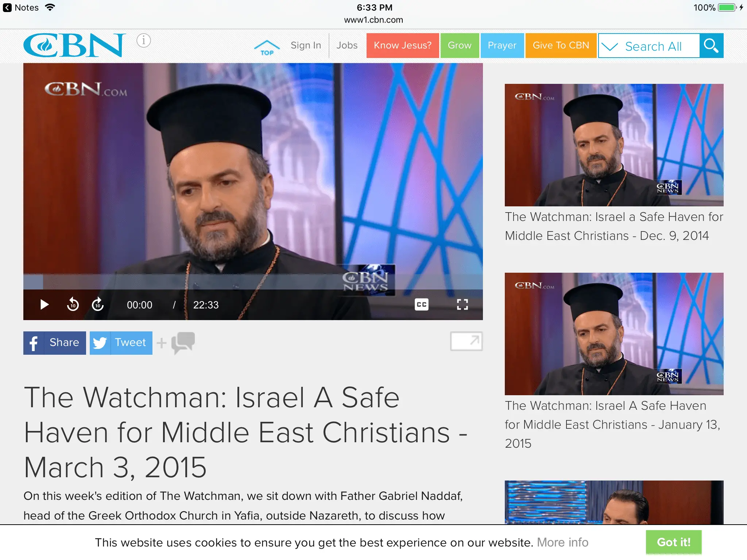Viewport: 747px width, 560px height.
Task: Enter fullscreen video mode
Action: click(x=462, y=304)
